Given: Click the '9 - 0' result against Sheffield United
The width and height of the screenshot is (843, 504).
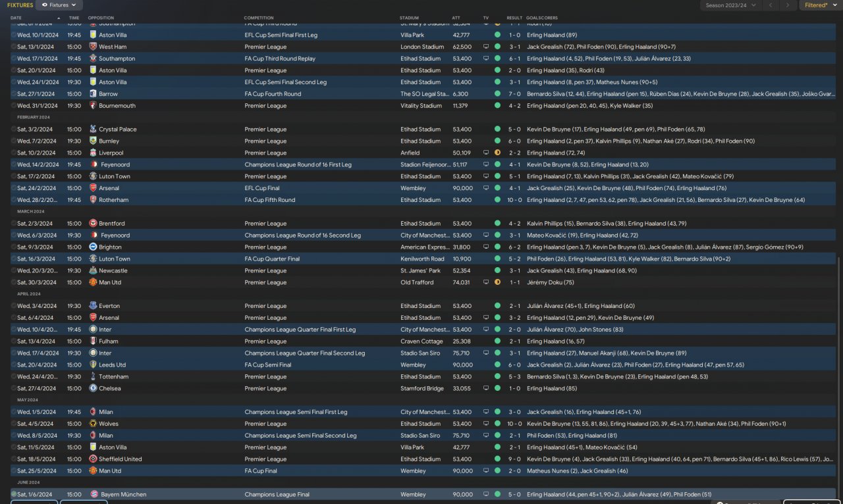Looking at the screenshot, I should point(514,459).
